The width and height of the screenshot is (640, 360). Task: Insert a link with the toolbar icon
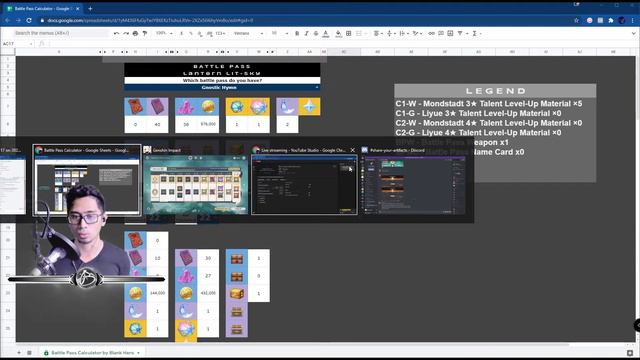[x=431, y=33]
